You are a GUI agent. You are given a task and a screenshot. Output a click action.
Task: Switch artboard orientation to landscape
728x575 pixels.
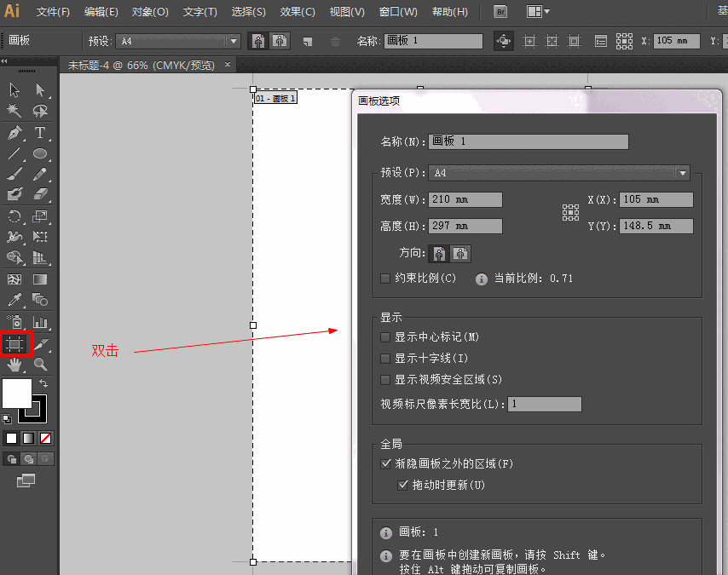tap(459, 253)
